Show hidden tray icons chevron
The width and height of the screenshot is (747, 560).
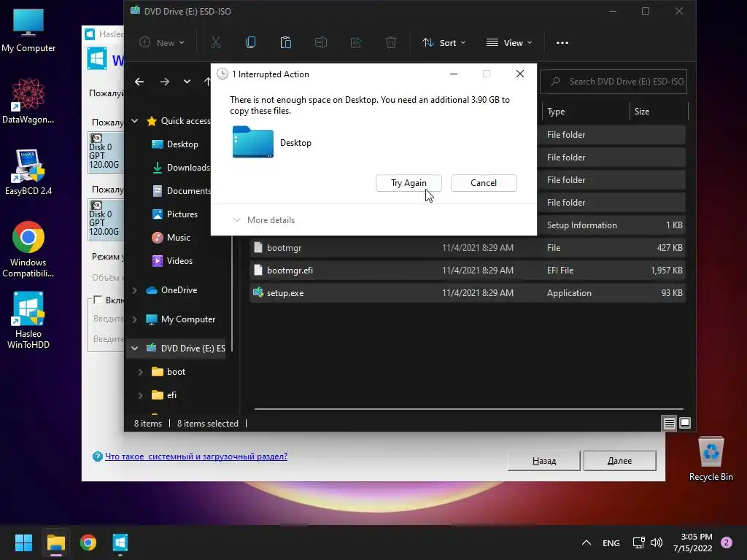[x=587, y=542]
